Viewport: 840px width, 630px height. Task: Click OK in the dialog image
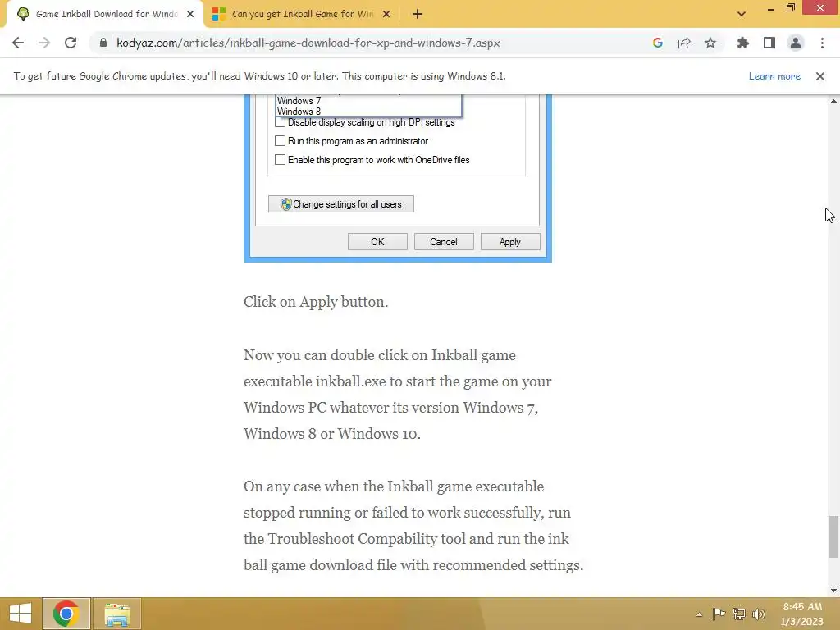pos(377,242)
